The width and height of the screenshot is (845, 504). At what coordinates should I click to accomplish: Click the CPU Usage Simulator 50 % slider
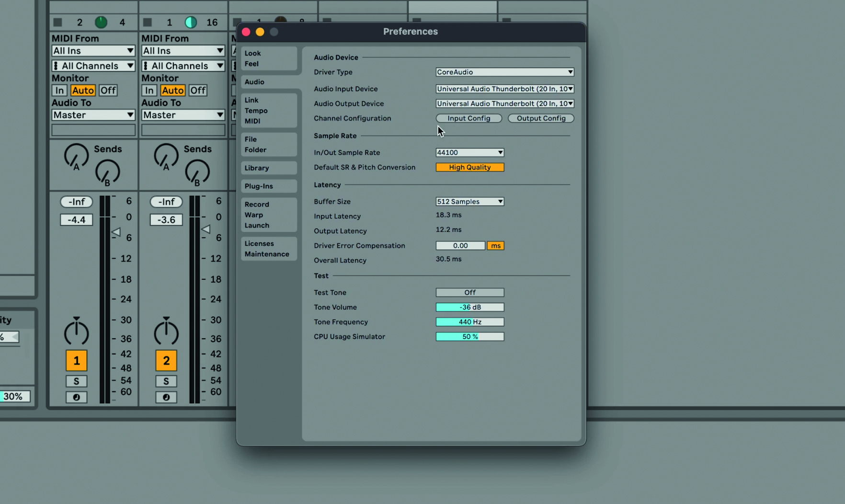470,337
